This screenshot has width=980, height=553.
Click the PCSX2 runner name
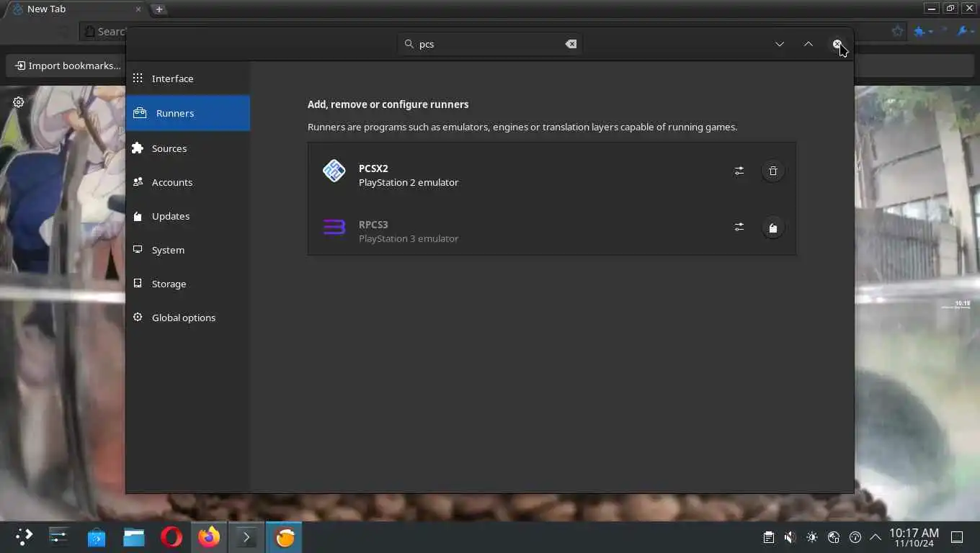(373, 168)
